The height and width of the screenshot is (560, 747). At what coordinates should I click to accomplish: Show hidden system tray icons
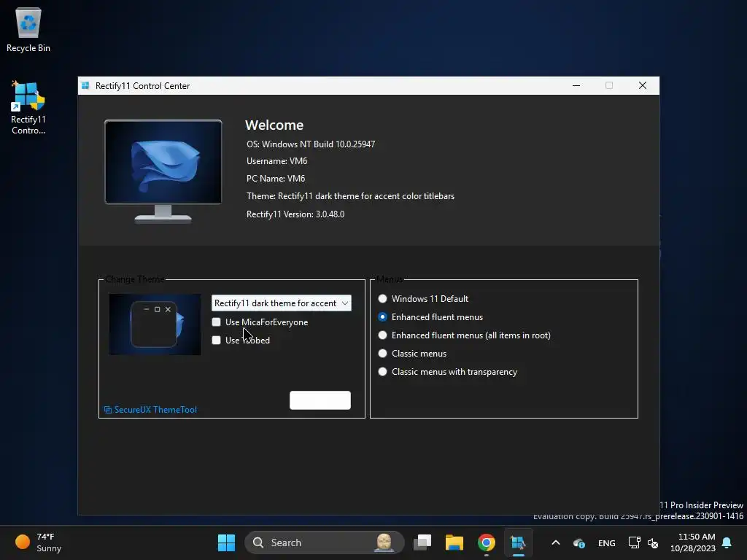click(555, 542)
